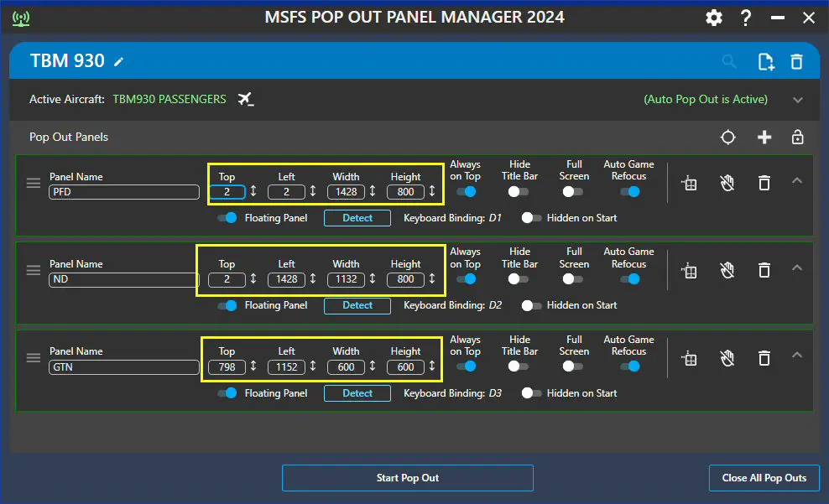Image resolution: width=829 pixels, height=504 pixels.
Task: Grab the GTN row reorder handle
Action: point(34,357)
